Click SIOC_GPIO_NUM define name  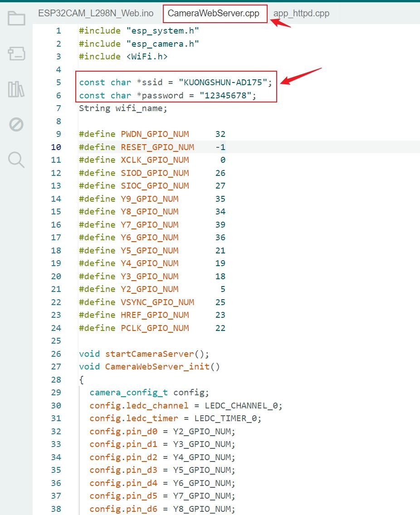pos(155,186)
